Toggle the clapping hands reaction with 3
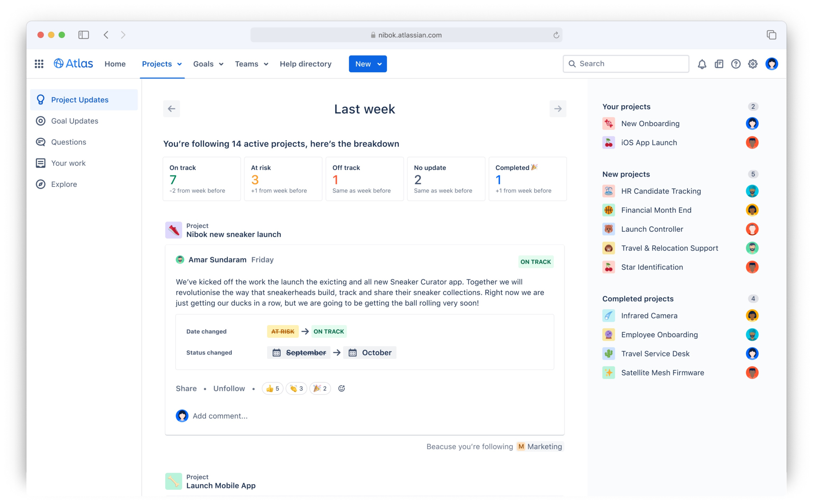The image size is (813, 504). tap(296, 389)
